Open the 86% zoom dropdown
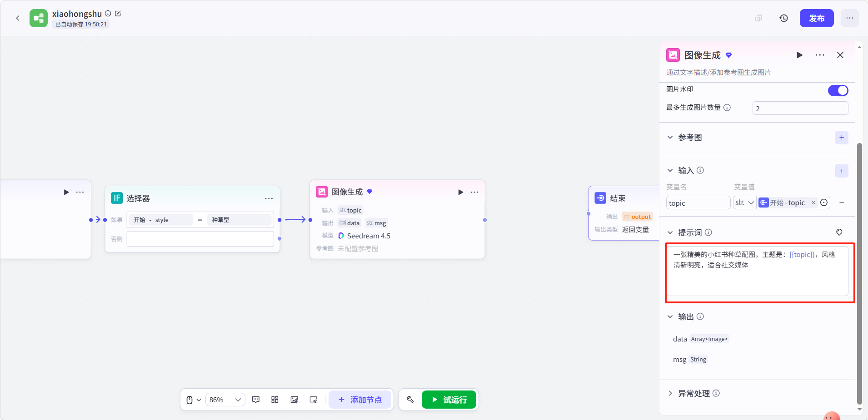Image resolution: width=868 pixels, height=420 pixels. (225, 400)
